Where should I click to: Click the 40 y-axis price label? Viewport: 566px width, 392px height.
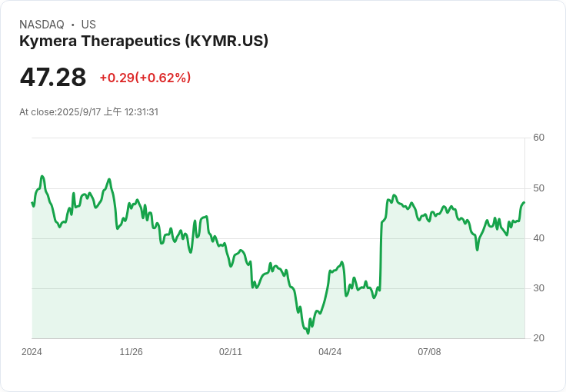coord(538,238)
